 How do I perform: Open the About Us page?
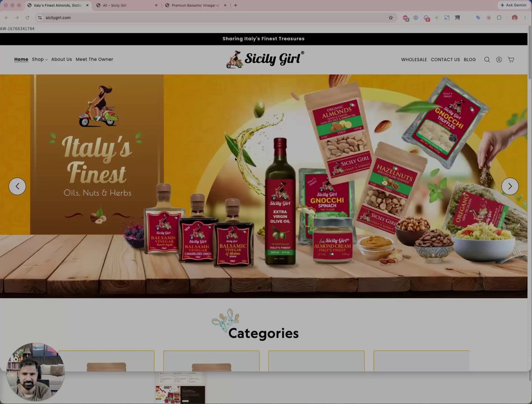[x=62, y=59]
